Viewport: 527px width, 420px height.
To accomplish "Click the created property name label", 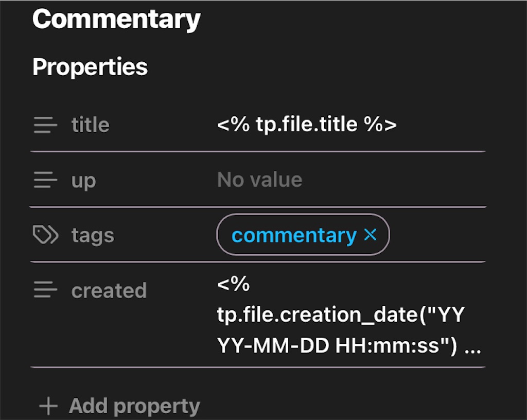I will tap(109, 291).
